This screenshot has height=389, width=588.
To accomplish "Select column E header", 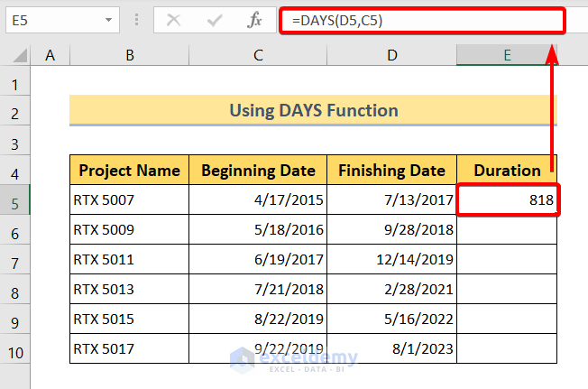I will (507, 56).
